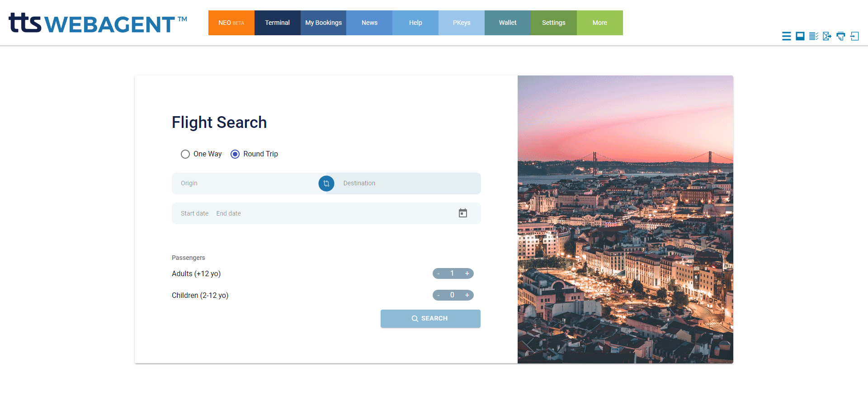
Task: Click the SEARCH button
Action: click(430, 318)
